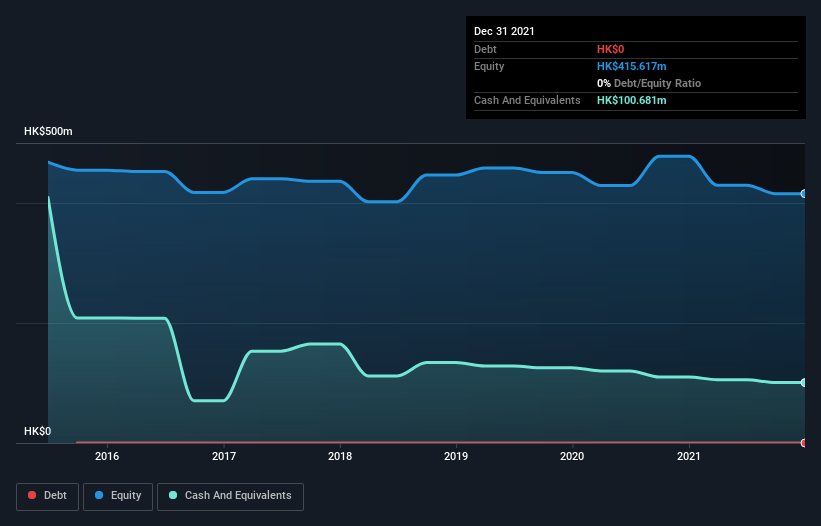Click the blue Equity legend dot

(99, 495)
